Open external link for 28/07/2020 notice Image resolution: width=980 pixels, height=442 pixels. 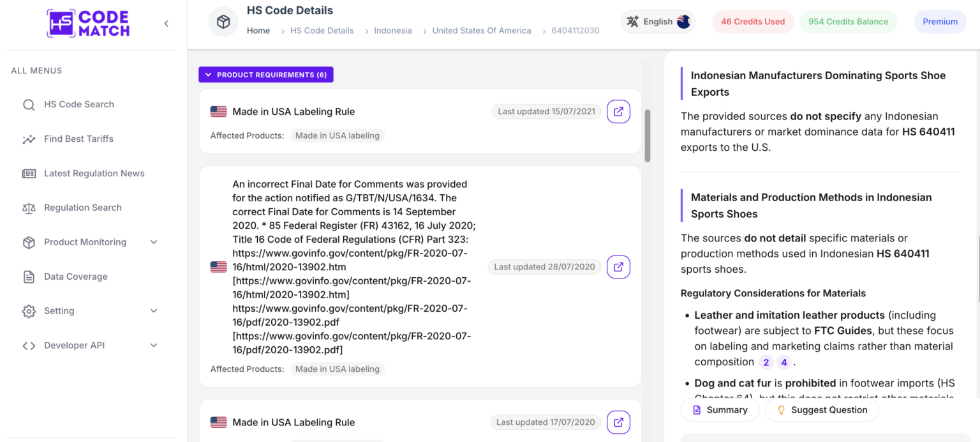pos(618,267)
